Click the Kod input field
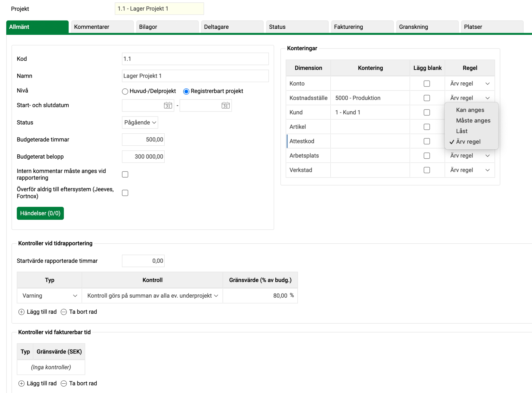Image resolution: width=532 pixels, height=393 pixels. coord(195,59)
